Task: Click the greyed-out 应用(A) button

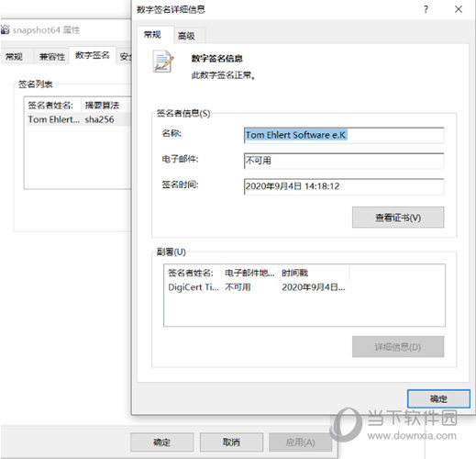Action: [300, 442]
